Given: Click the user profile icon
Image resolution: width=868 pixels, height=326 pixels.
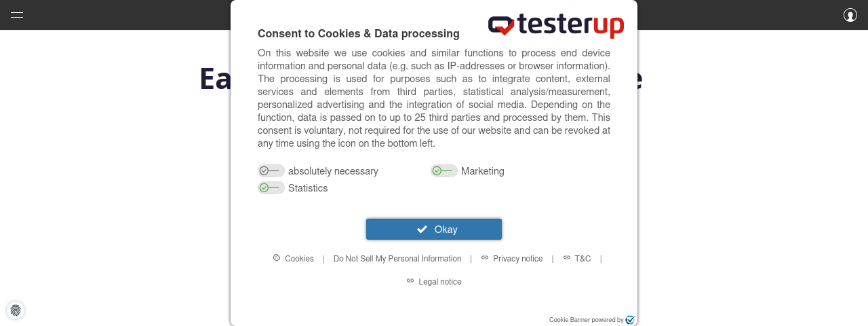Looking at the screenshot, I should 850,15.
